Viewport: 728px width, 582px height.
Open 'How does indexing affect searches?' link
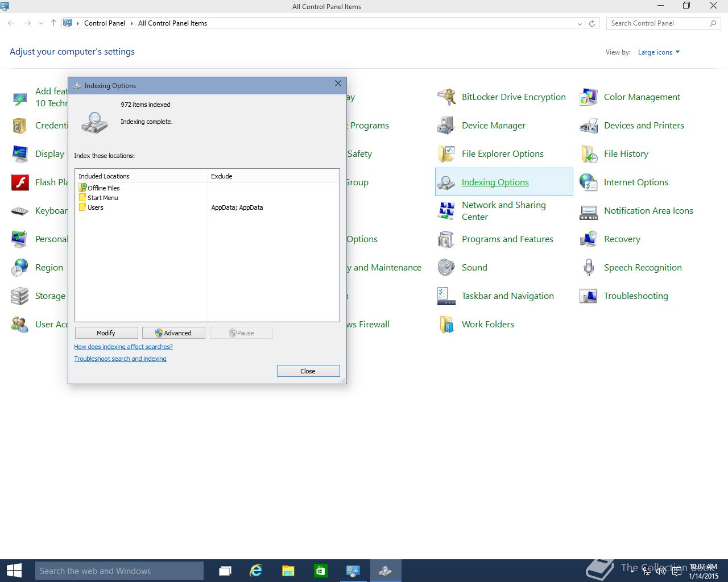(123, 347)
